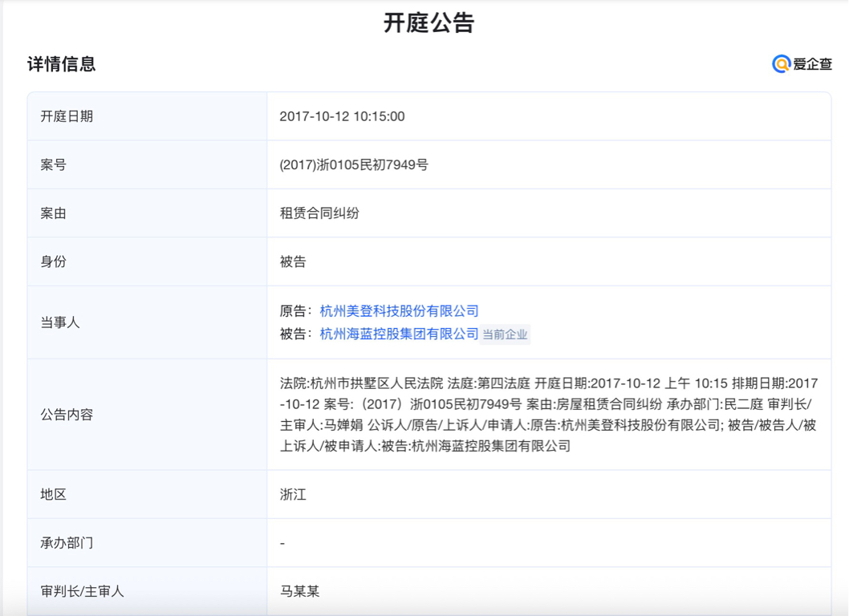Select the 被告 identity value in the 身份 row
The height and width of the screenshot is (616, 849).
pos(293,261)
